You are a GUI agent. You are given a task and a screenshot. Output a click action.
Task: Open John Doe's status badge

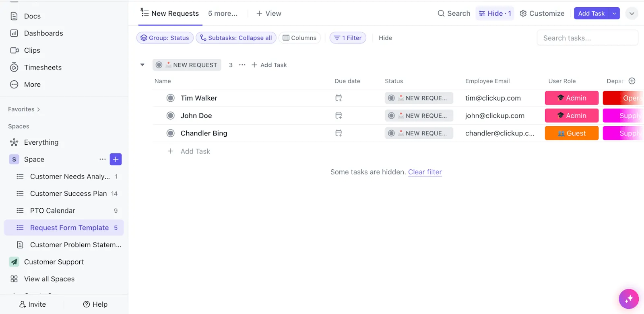point(419,116)
